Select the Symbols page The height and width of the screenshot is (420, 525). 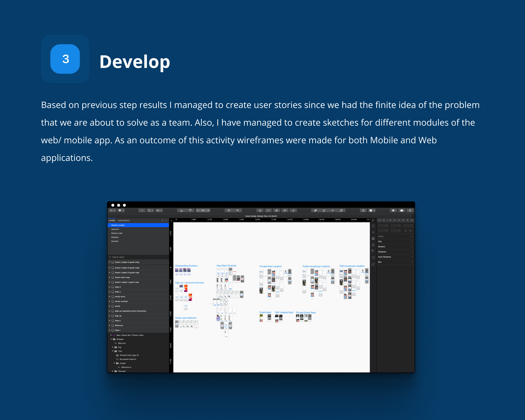(x=138, y=241)
